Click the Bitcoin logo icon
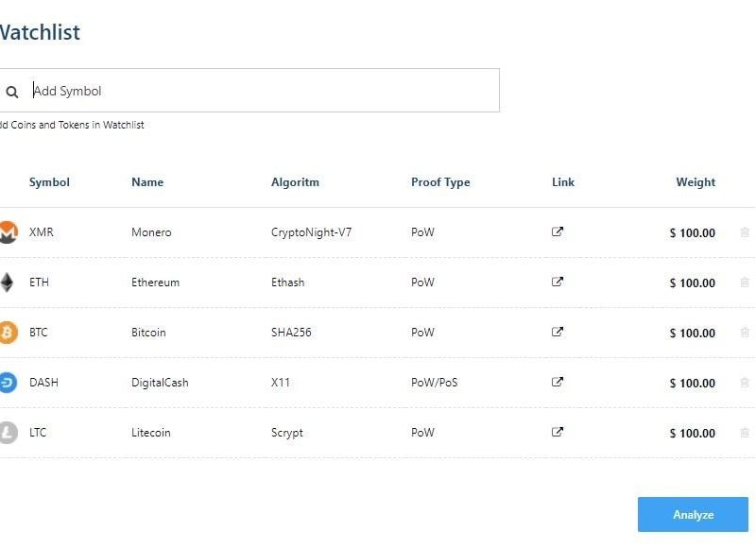 tap(8, 333)
